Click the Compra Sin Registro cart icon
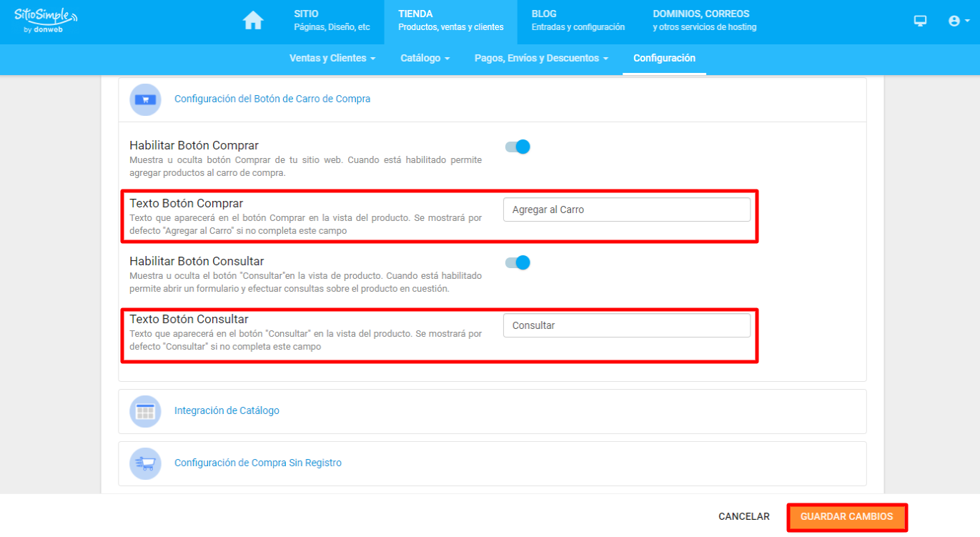Image resolution: width=980 pixels, height=537 pixels. [145, 463]
